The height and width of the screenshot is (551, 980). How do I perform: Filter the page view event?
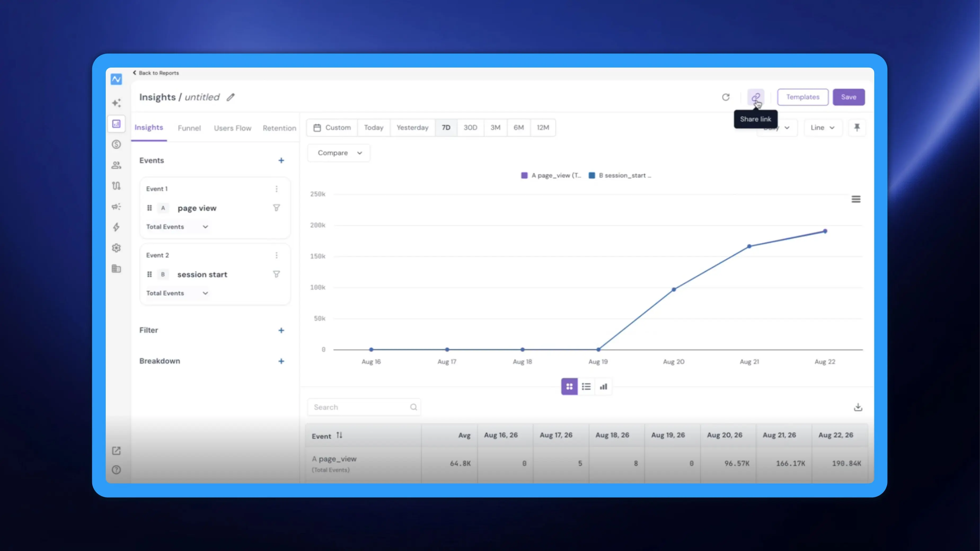click(x=277, y=208)
